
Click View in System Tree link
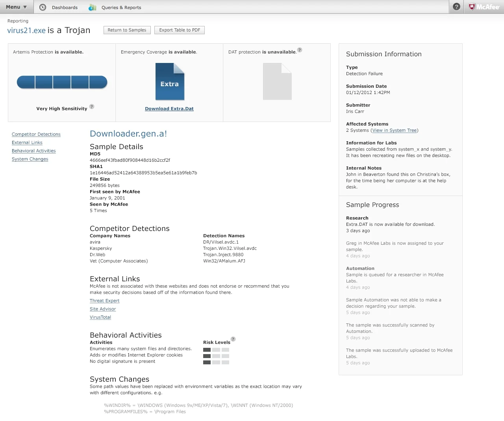394,130
